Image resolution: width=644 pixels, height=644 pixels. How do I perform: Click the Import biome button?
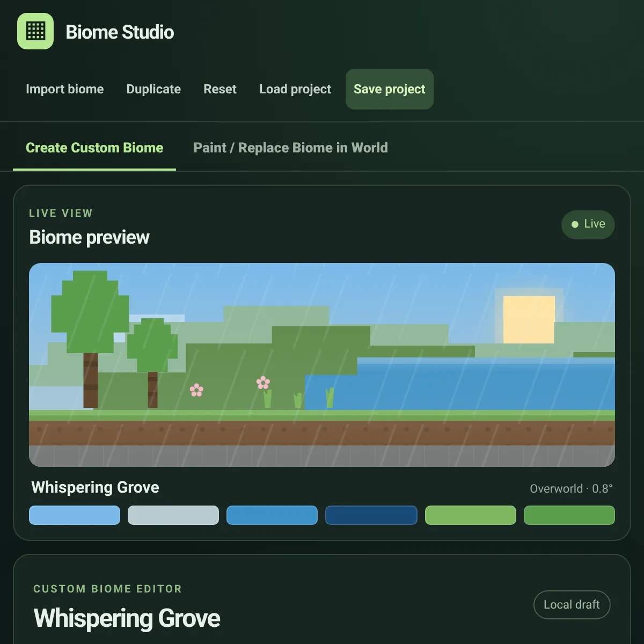65,89
